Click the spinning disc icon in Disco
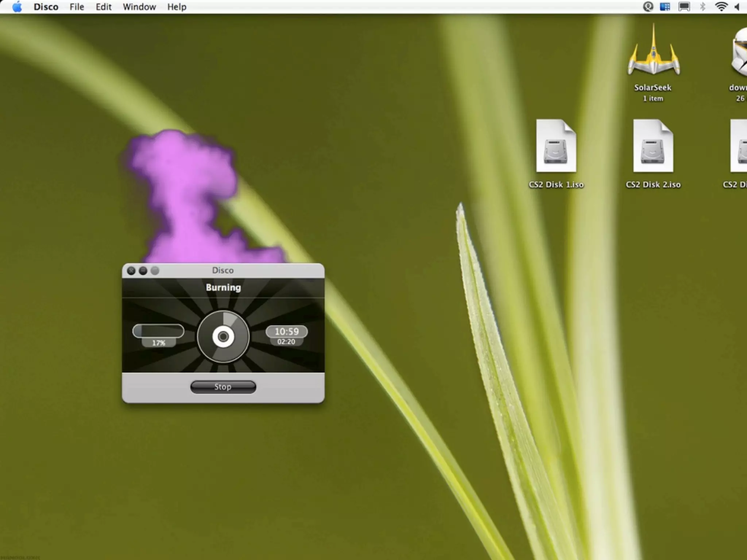The width and height of the screenshot is (747, 560). point(223,337)
